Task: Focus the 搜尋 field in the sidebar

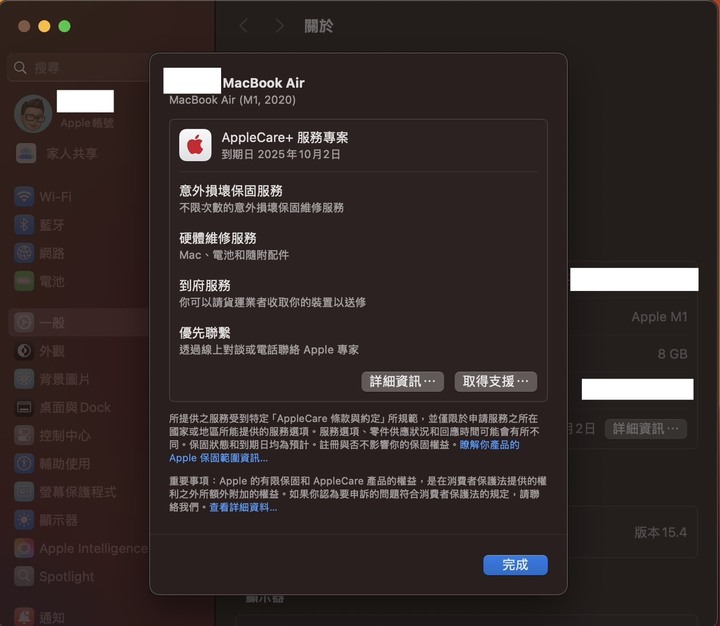Action: (78, 68)
